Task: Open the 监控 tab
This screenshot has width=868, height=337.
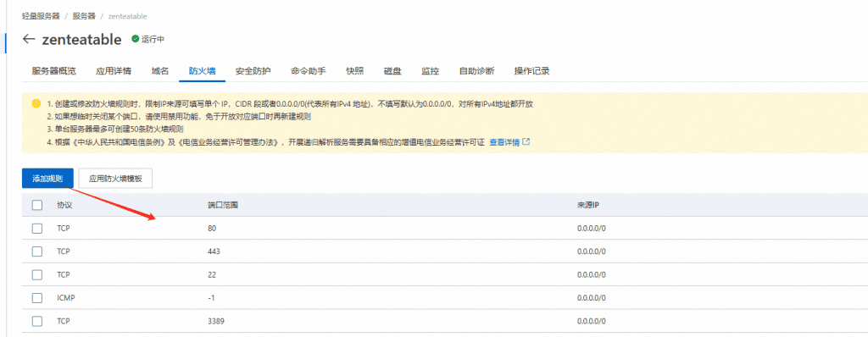Action: (x=430, y=71)
